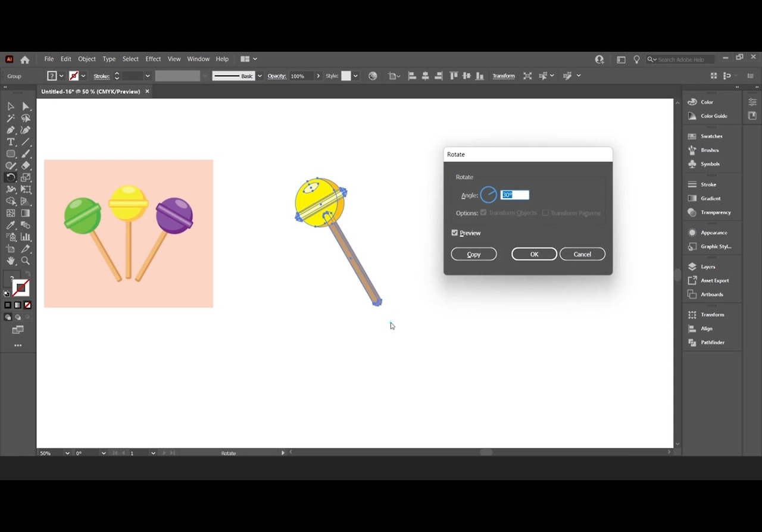Swap fill and stroke colors
This screenshot has width=762, height=532.
(27, 274)
